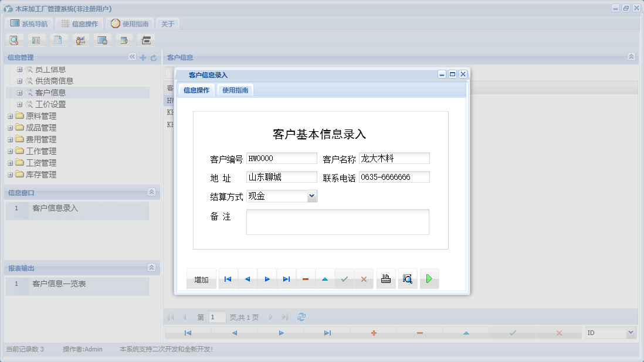Select the employee presentation icon on the toolbar

(80, 40)
